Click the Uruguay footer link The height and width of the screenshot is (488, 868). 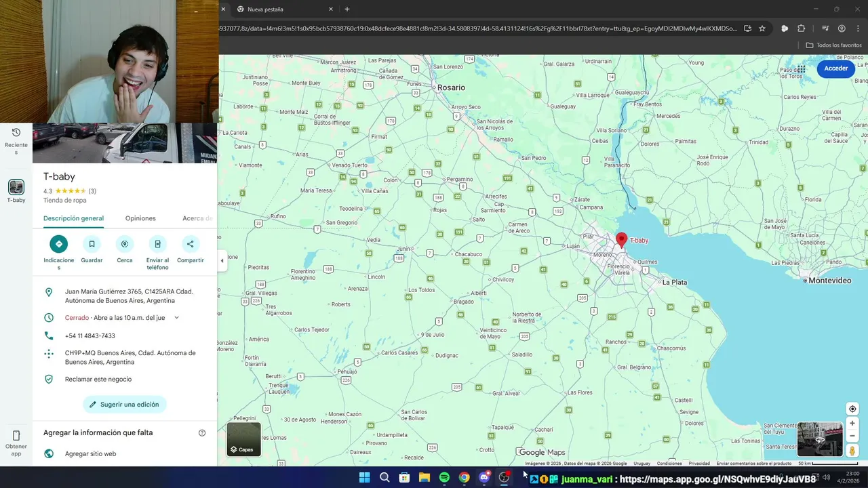tap(642, 464)
